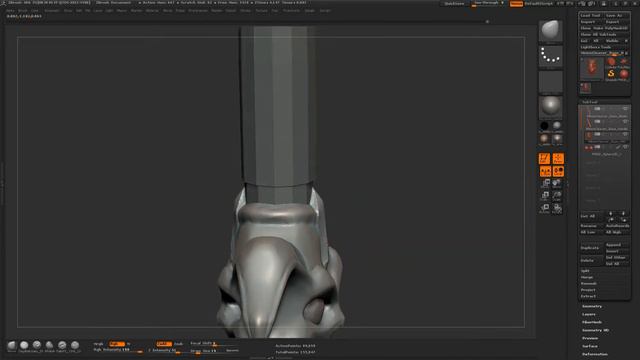Click Save As in Tool panel
The width and height of the screenshot is (640, 360).
pos(616,16)
